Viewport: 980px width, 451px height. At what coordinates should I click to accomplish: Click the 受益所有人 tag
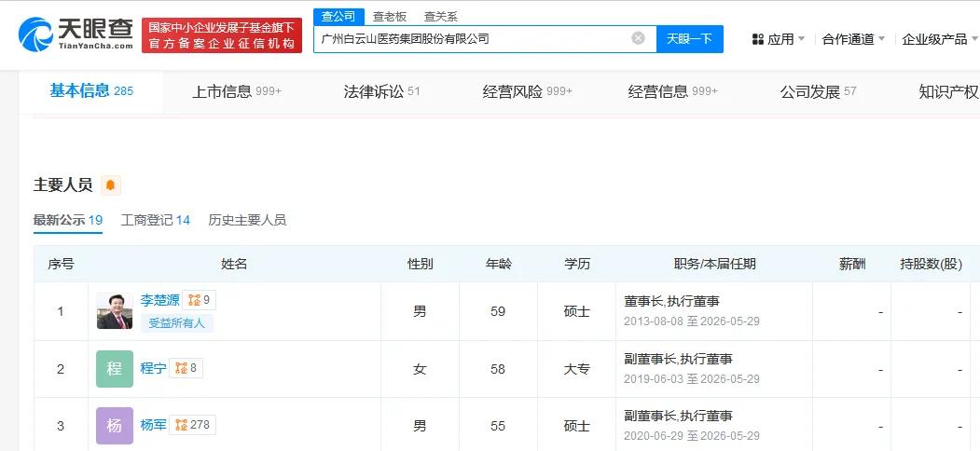coord(177,323)
